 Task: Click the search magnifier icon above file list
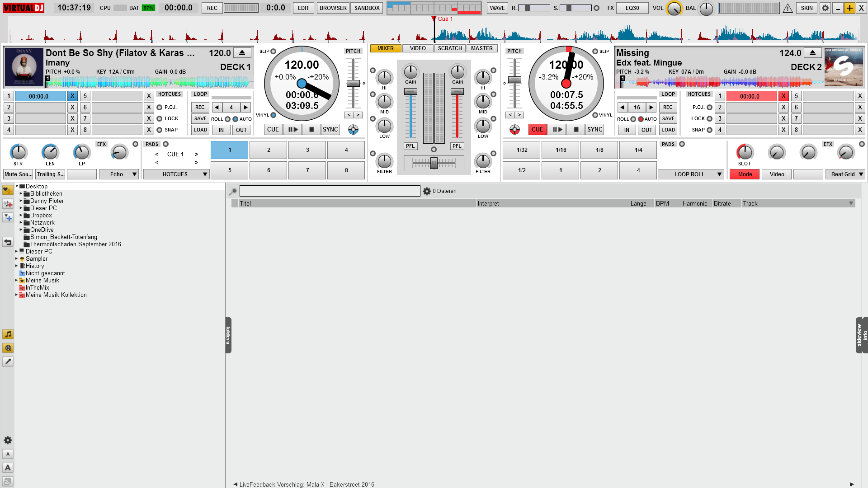(232, 191)
